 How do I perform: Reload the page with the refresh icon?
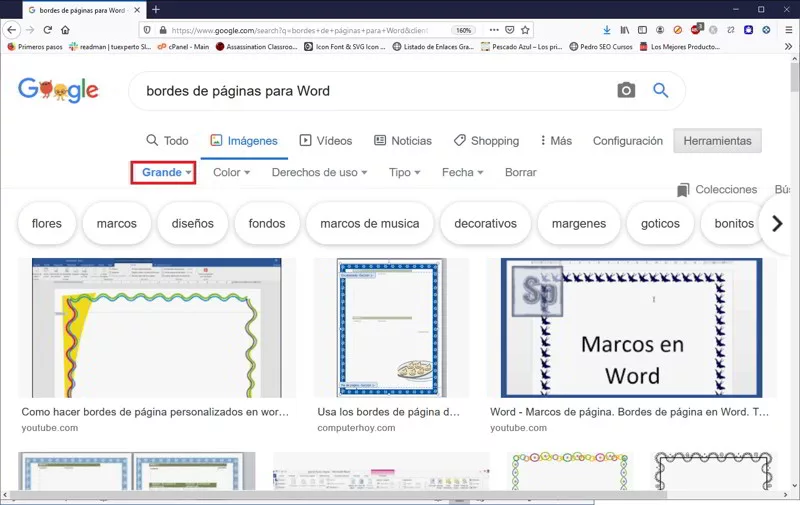click(47, 30)
